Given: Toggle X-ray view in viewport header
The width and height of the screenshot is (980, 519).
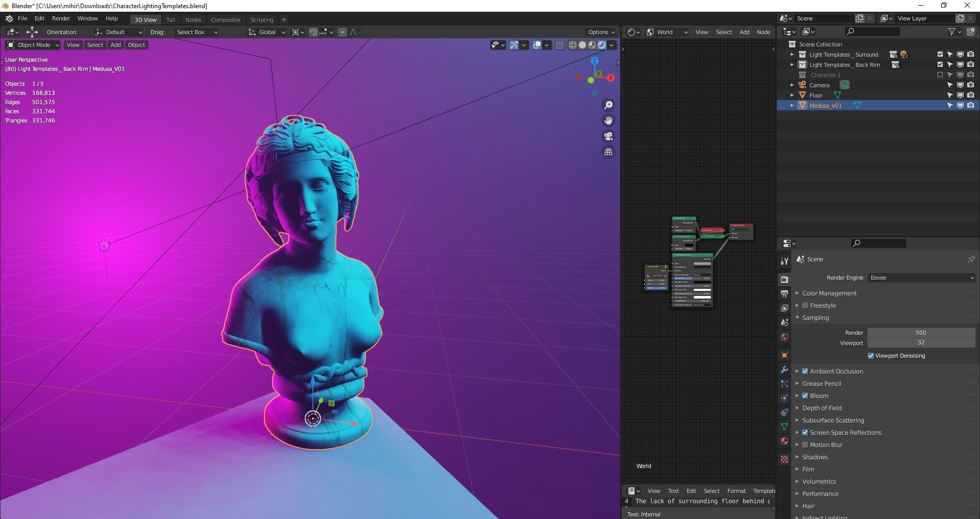Looking at the screenshot, I should (559, 45).
